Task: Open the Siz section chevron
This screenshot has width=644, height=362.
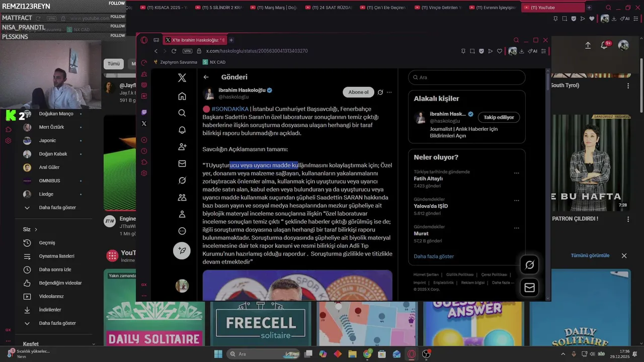Action: (36, 229)
